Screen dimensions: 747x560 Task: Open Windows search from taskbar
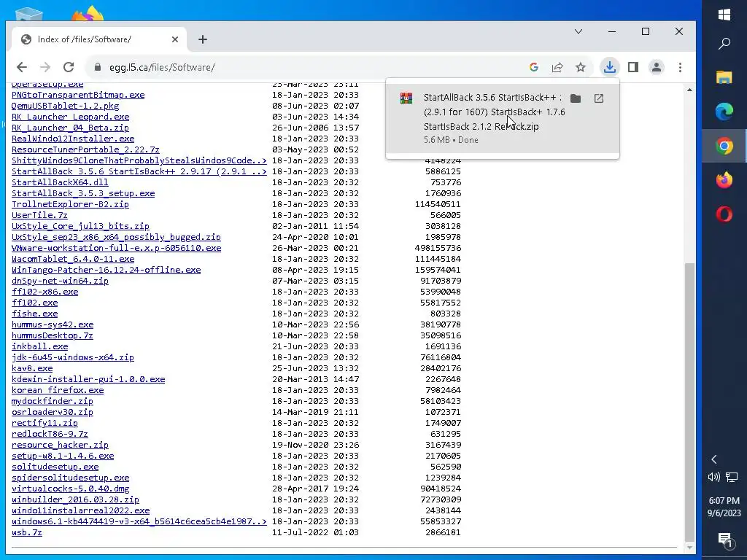click(x=724, y=44)
